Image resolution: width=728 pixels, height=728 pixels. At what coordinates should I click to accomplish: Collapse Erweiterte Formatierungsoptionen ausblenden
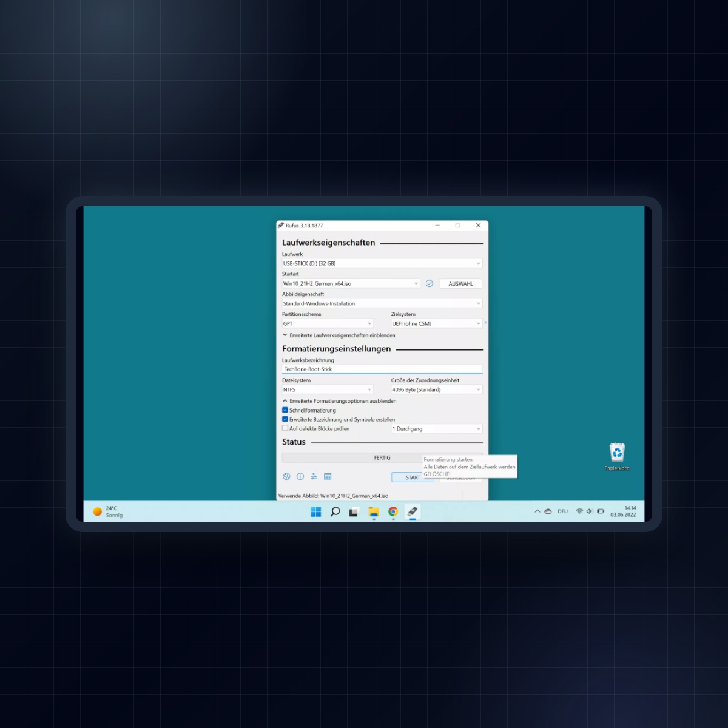[x=339, y=401]
